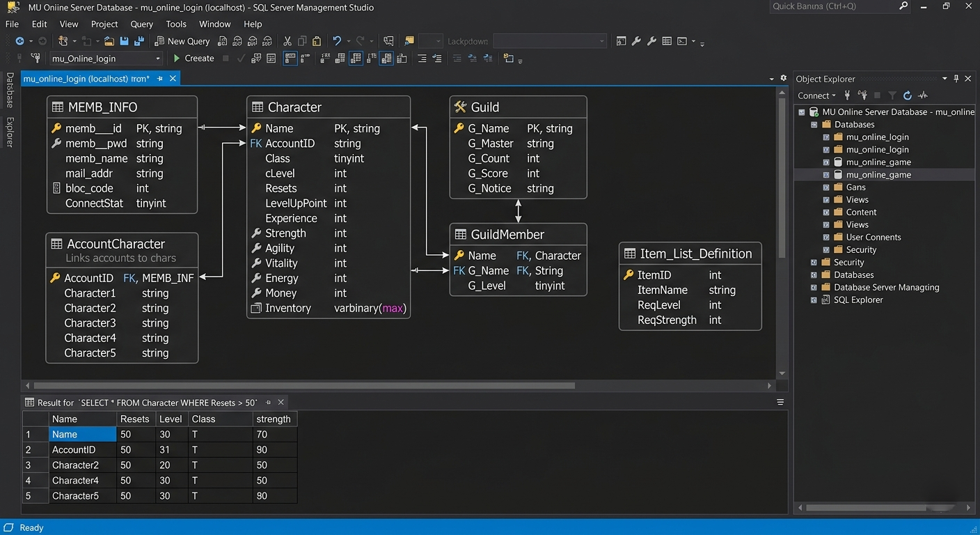Click the Parse checkmark icon
This screenshot has width=980, height=535.
coord(241,59)
